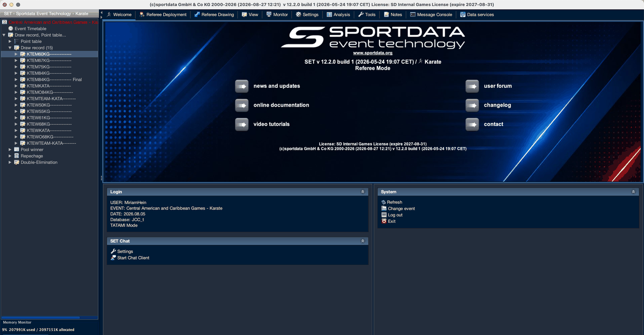
Task: Log out via the System panel
Action: (392, 215)
